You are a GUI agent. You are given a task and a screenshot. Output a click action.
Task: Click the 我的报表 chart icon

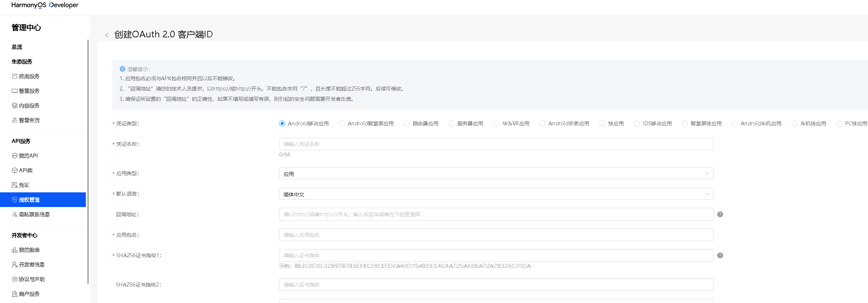tap(15, 250)
